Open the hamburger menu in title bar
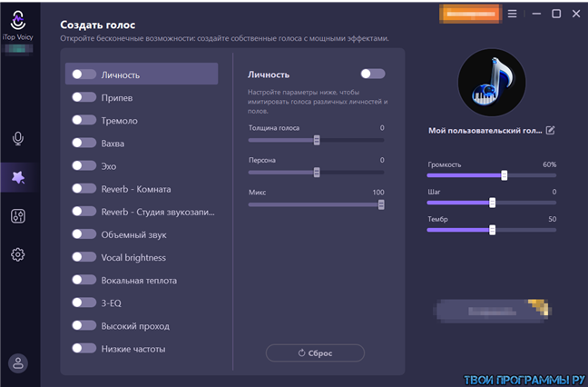 [512, 14]
